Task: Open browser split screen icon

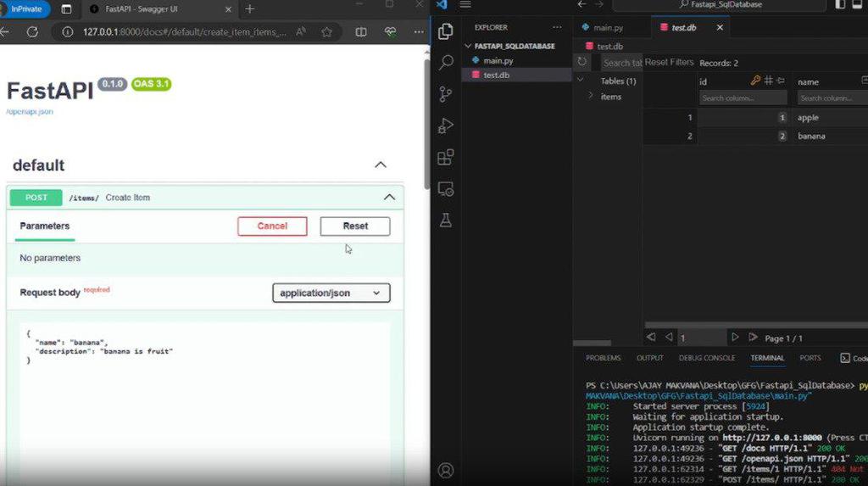Action: point(361,32)
